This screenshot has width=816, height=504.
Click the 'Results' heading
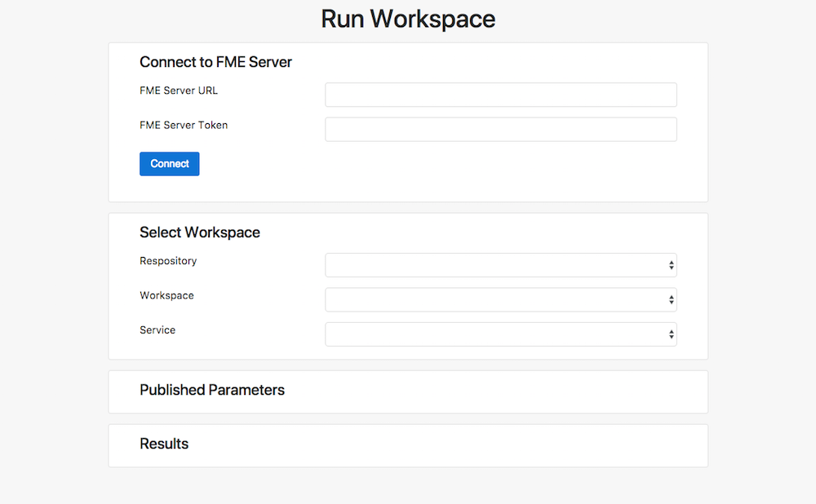coord(164,444)
